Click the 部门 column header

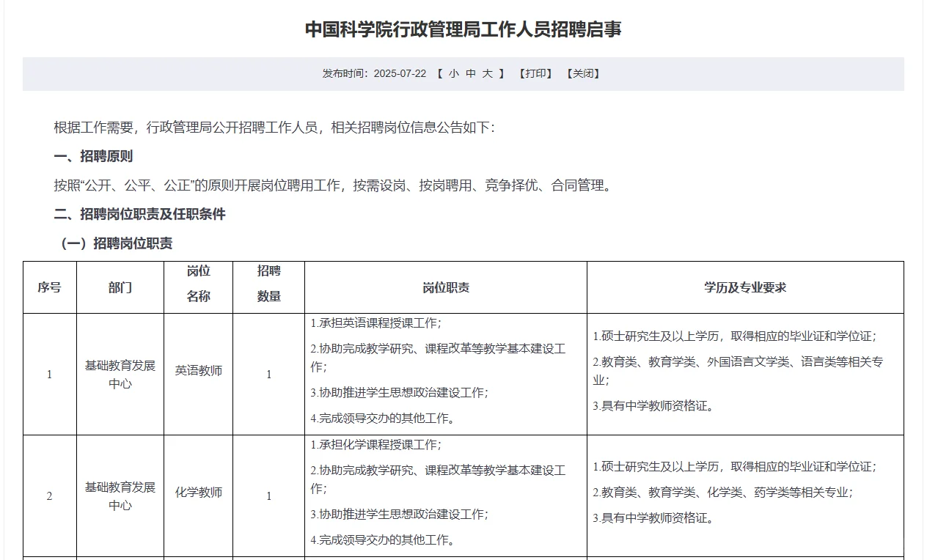point(120,287)
